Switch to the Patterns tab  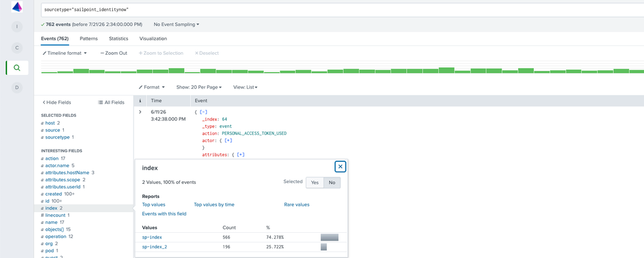[x=89, y=39]
